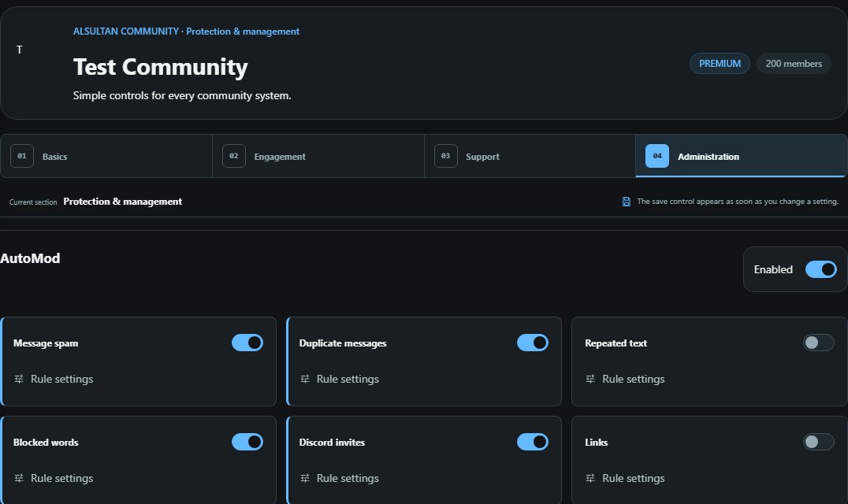Enable the Links rule toggle
848x504 pixels.
click(818, 442)
